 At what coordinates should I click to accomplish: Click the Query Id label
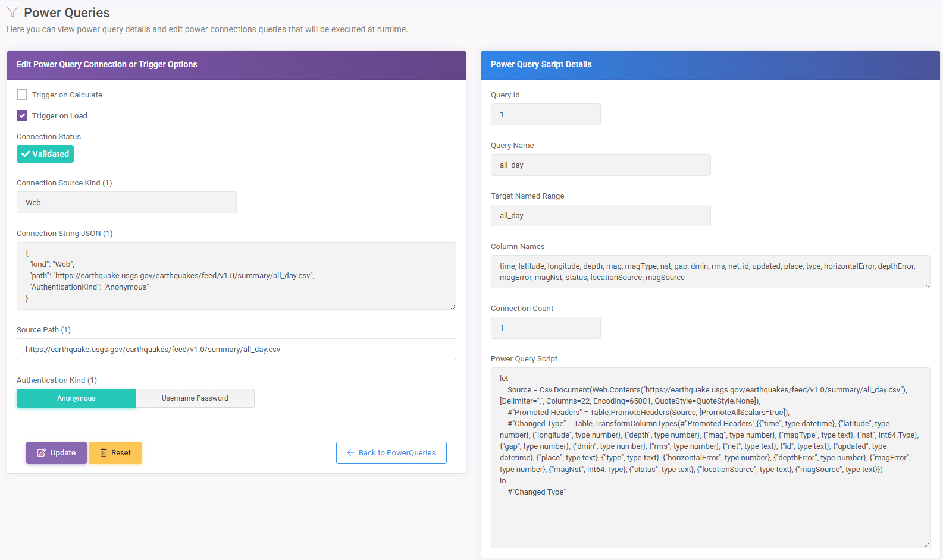tap(505, 95)
